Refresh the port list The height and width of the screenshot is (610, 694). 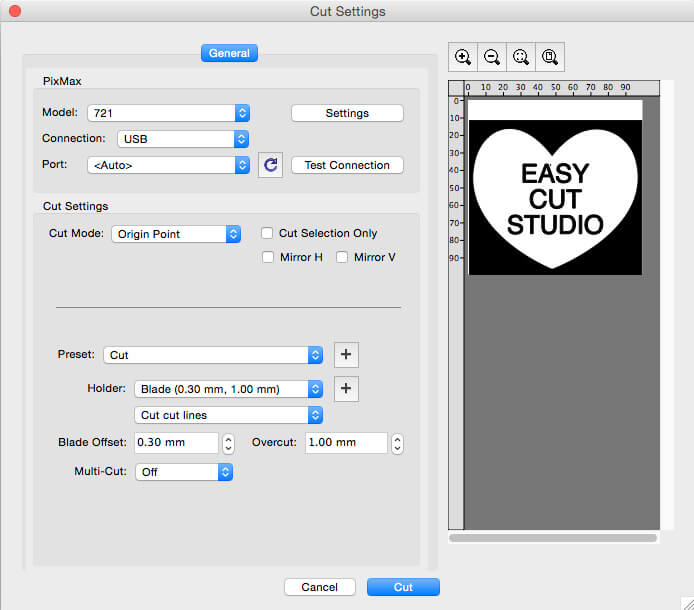click(270, 165)
